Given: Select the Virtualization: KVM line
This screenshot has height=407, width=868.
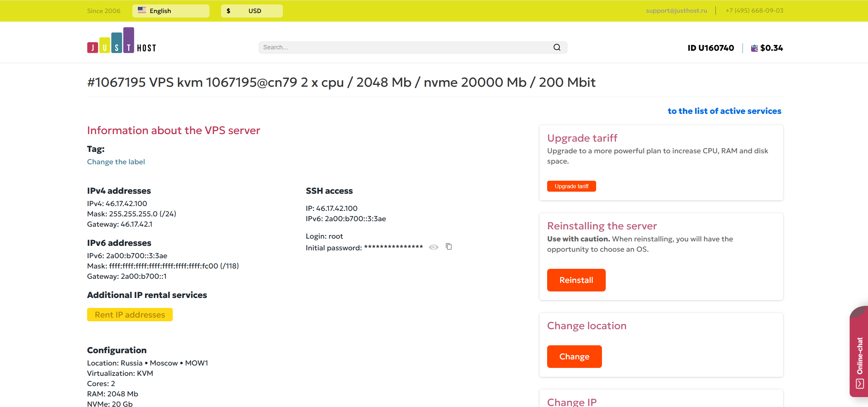Looking at the screenshot, I should point(120,373).
